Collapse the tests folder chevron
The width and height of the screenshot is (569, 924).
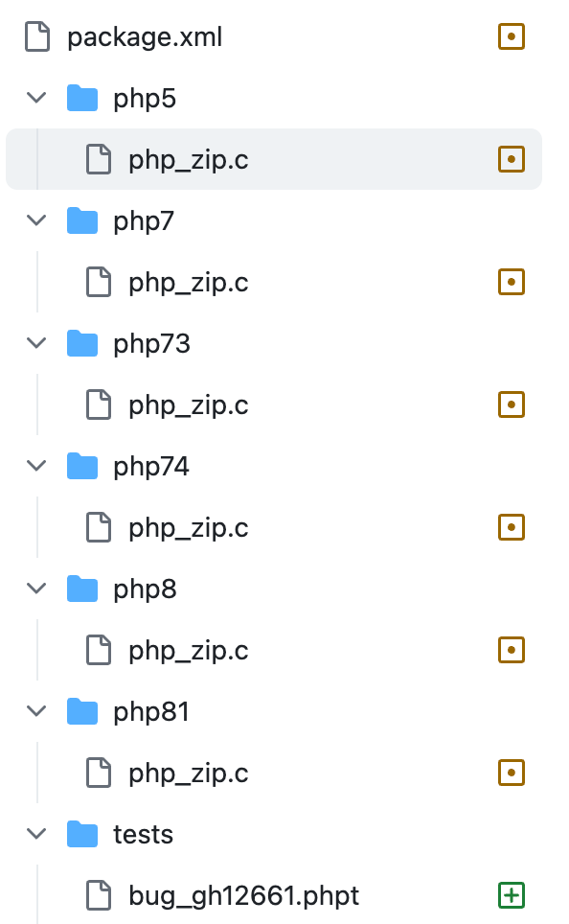pos(36,834)
